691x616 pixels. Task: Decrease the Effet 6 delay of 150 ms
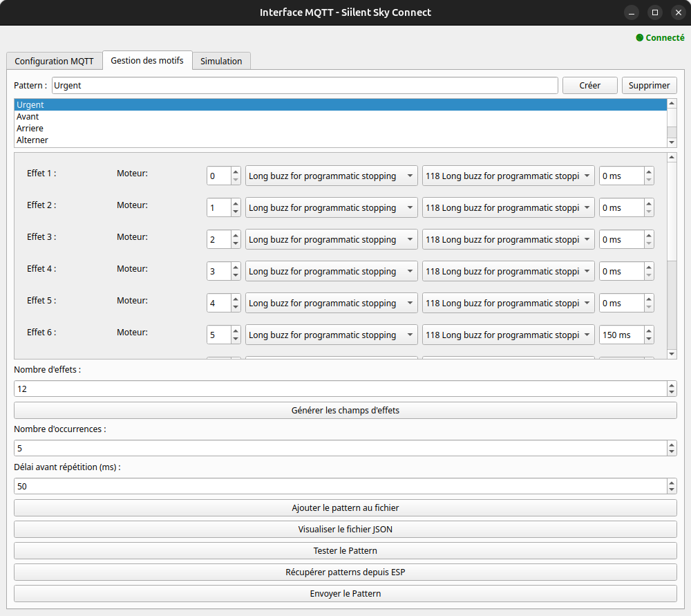pyautogui.click(x=648, y=339)
